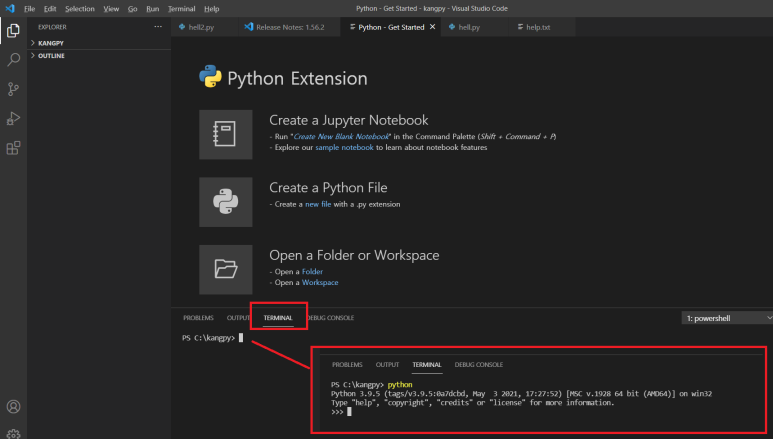Open Run and Debug view icon
Screen dimensions: 773x439
pos(13,118)
